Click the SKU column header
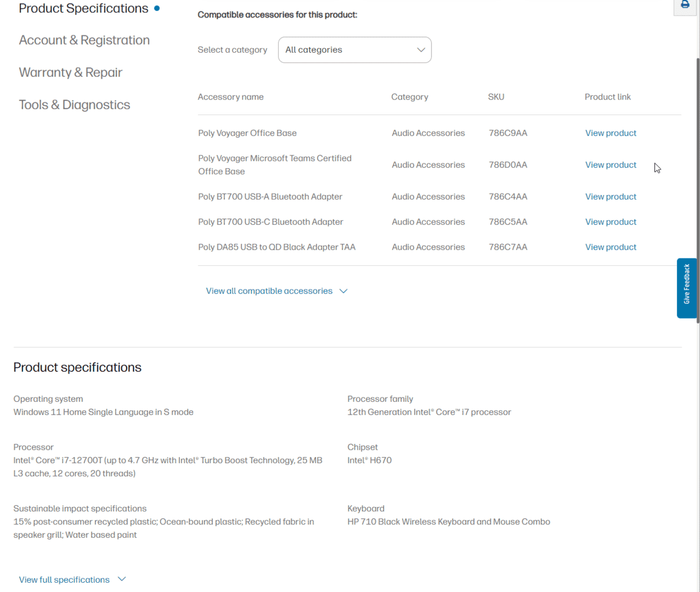 496,97
